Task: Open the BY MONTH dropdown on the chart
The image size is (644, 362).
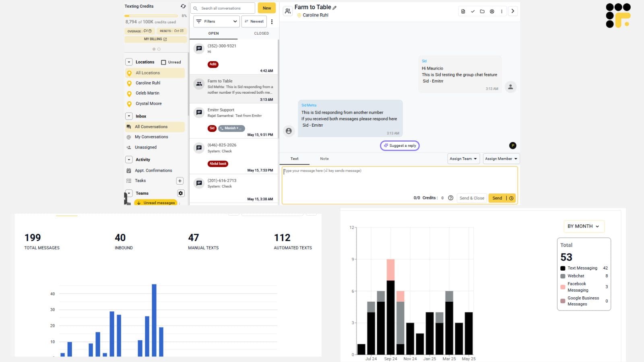Action: click(x=584, y=226)
